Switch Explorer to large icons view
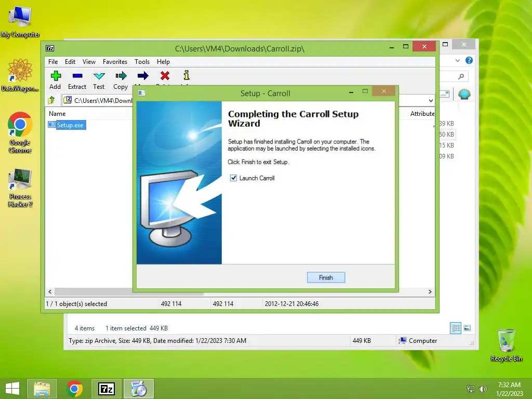This screenshot has height=399, width=532. [x=467, y=328]
